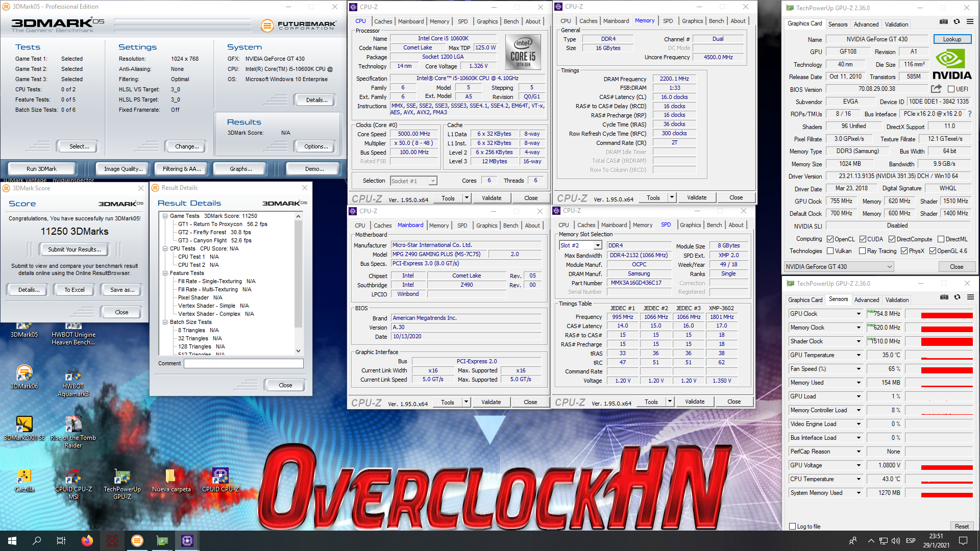Click Image Quality button
Image resolution: width=980 pixels, height=551 pixels.
click(x=124, y=169)
